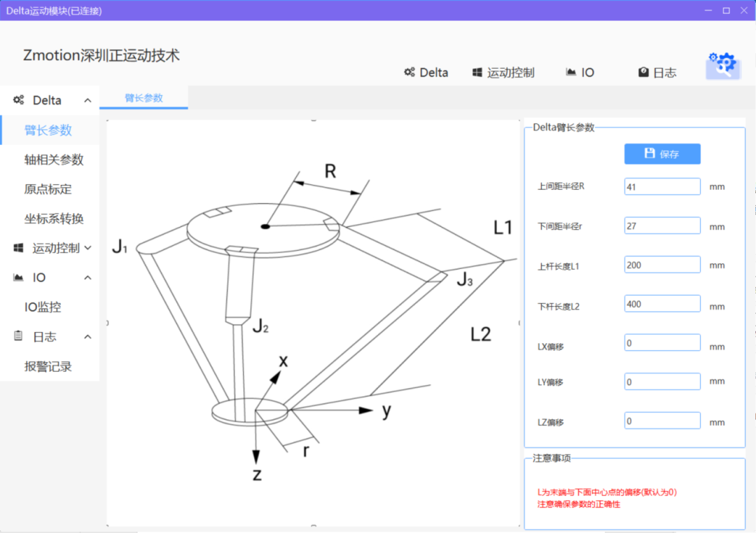Close the Delta运动模块 window
The height and width of the screenshot is (533, 756).
click(x=744, y=11)
